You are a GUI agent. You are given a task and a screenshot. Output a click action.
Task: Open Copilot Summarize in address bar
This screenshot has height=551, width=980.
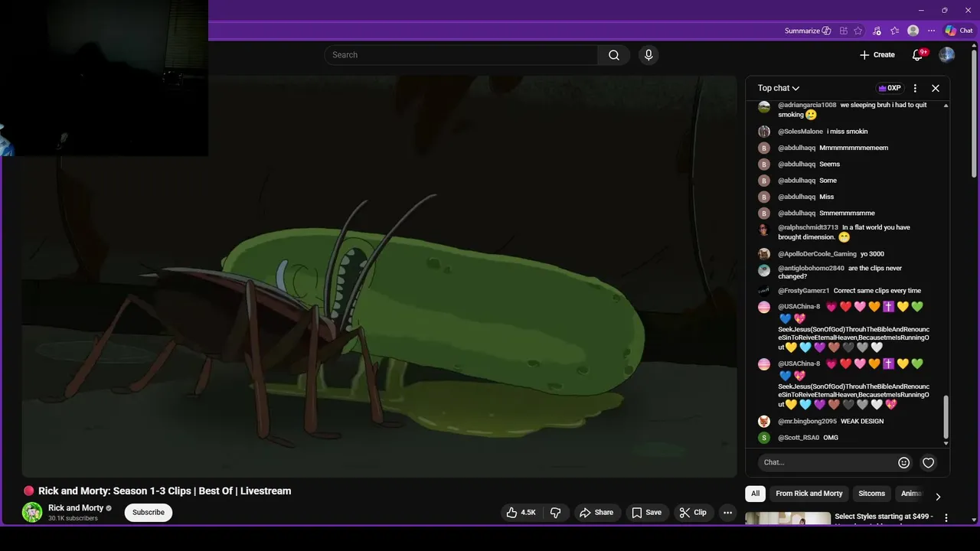click(x=808, y=31)
